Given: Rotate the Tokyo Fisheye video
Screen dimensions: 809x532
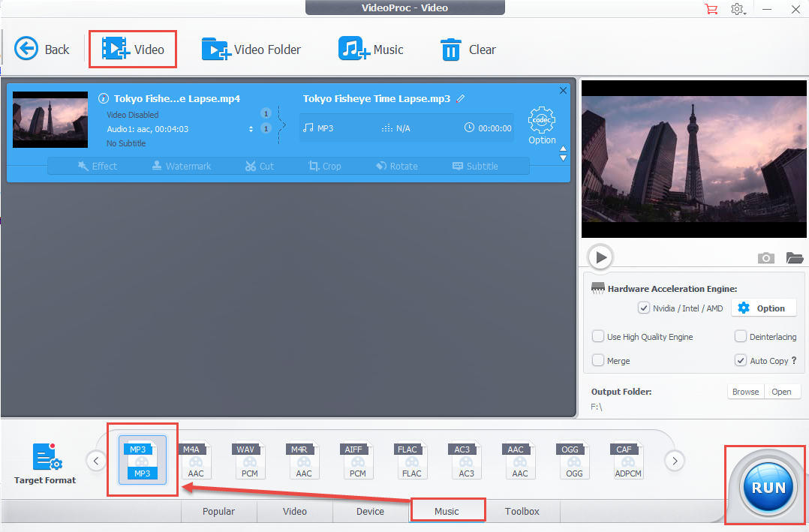Looking at the screenshot, I should [396, 166].
